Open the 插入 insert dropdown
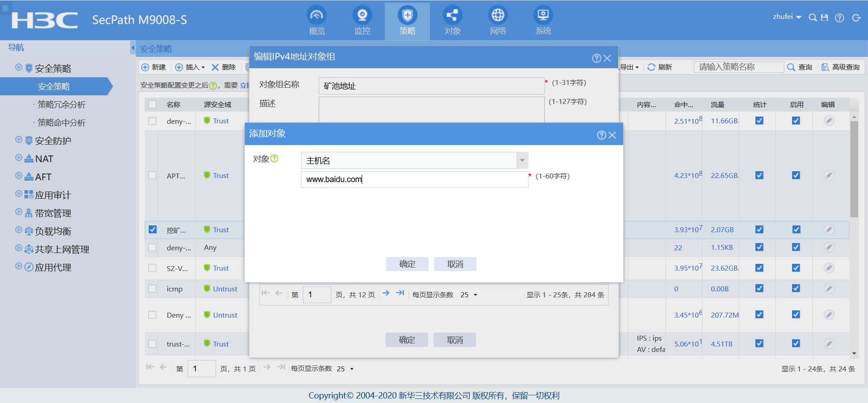868x403 pixels. point(190,67)
